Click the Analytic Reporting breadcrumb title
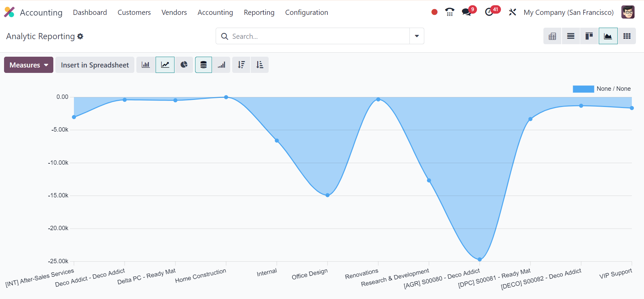Image resolution: width=644 pixels, height=299 pixels. click(x=41, y=36)
